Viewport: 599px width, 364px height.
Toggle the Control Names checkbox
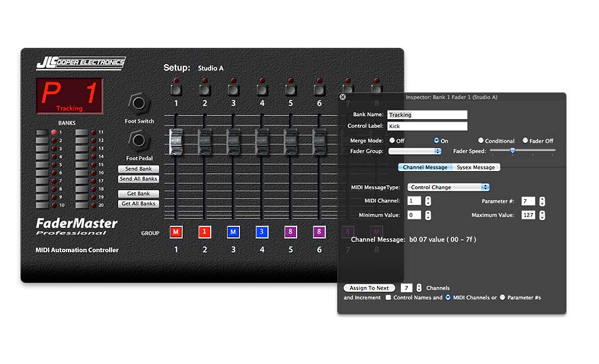pyautogui.click(x=388, y=297)
